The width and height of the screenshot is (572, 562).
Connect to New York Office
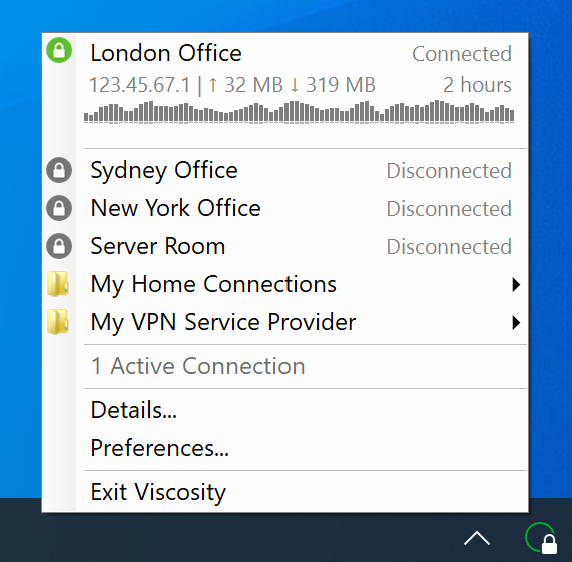click(x=285, y=208)
